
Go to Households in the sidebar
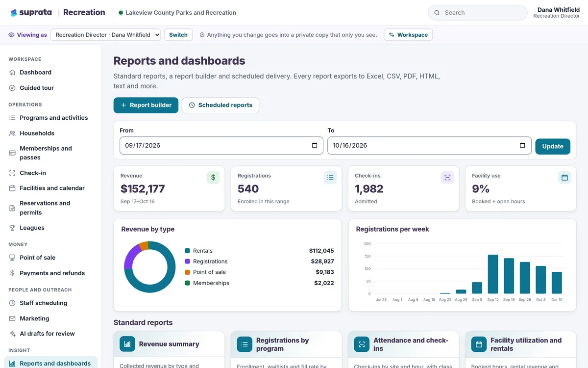tap(51, 133)
